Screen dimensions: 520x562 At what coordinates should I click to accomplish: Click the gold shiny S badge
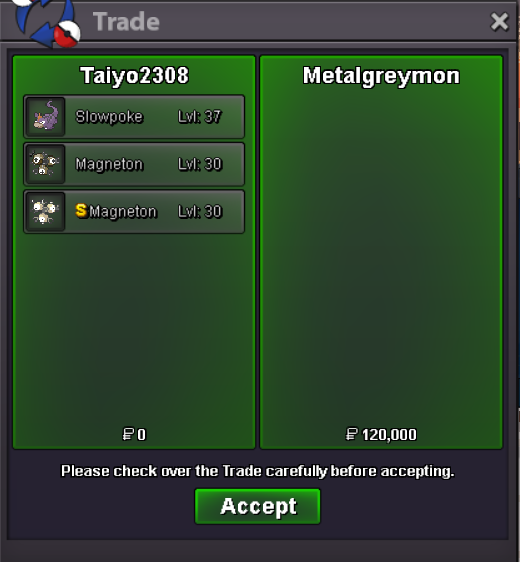[x=81, y=211]
